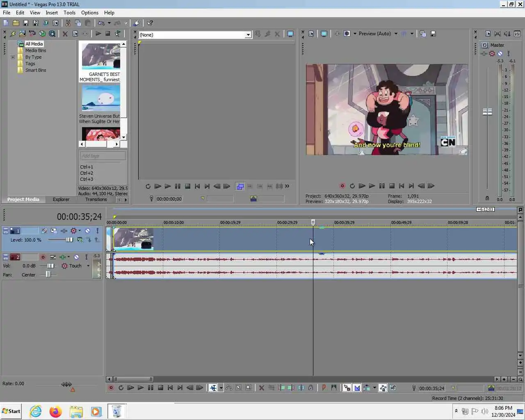
Task: Start media preview in Project Media toolbar
Action: tap(98, 34)
